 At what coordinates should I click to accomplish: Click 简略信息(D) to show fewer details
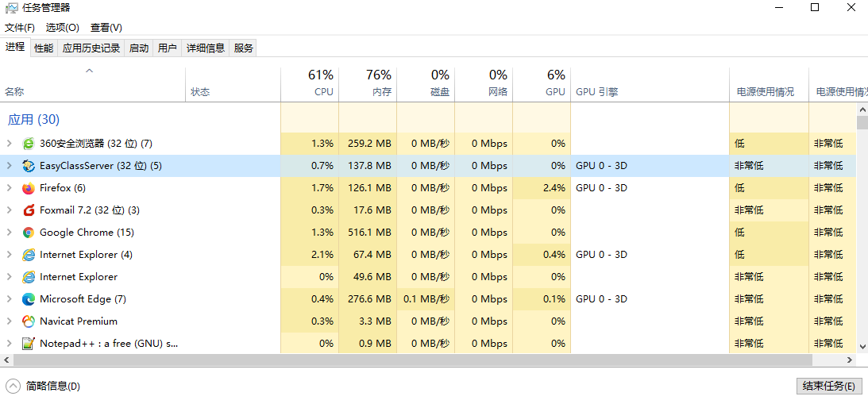tap(52, 387)
